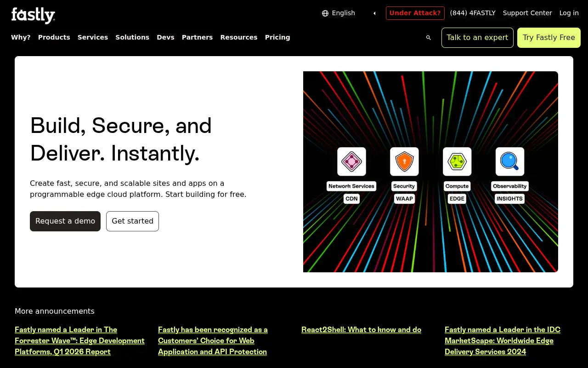Open the React2Shell: What to know link
The width and height of the screenshot is (588, 368).
point(361,330)
